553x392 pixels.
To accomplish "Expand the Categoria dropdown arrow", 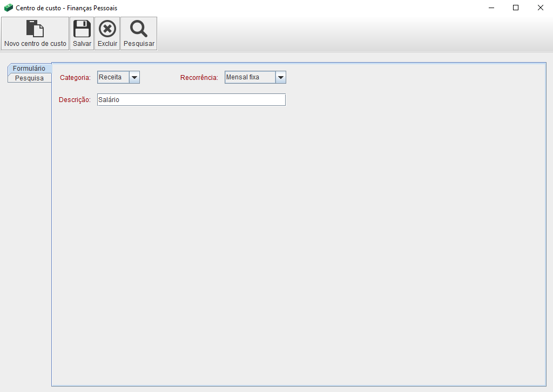I will [134, 78].
